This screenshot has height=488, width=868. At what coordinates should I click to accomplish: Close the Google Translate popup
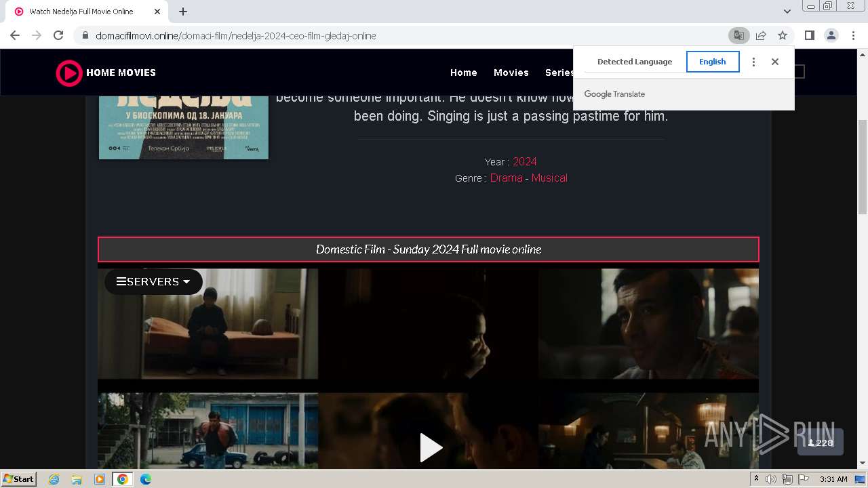pos(775,62)
